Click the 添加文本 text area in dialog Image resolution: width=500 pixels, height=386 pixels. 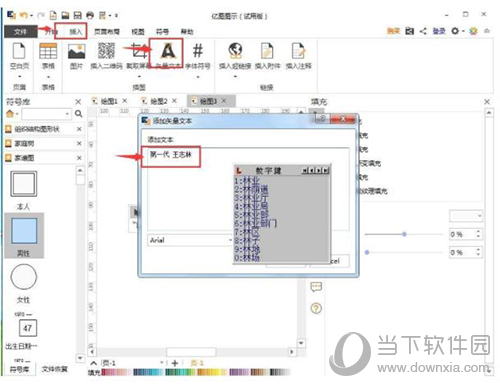(248, 189)
